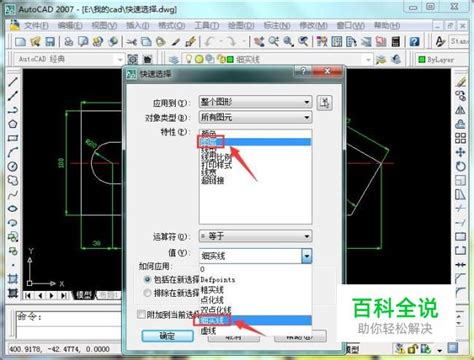Click the Help question mark toolbar icon

pos(414,42)
